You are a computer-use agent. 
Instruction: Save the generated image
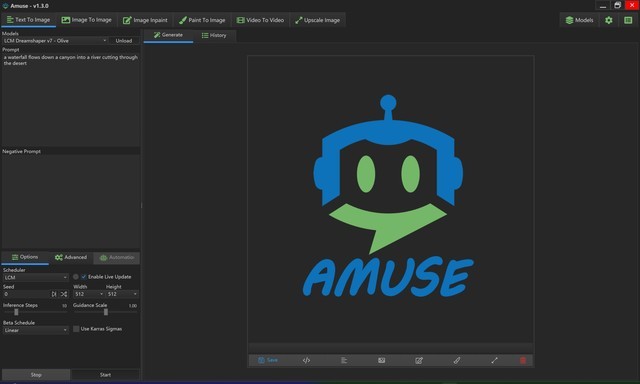pyautogui.click(x=268, y=360)
